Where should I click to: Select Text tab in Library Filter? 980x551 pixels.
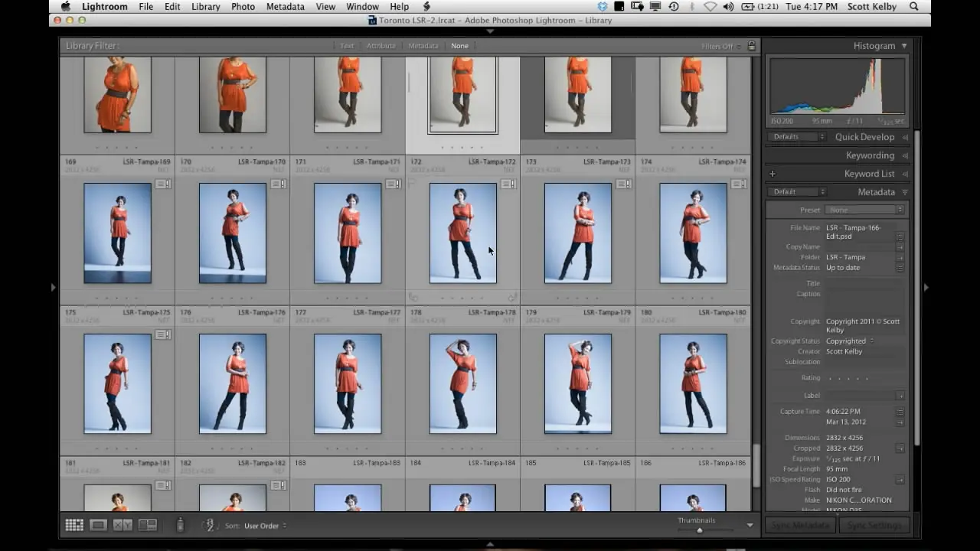pyautogui.click(x=347, y=46)
